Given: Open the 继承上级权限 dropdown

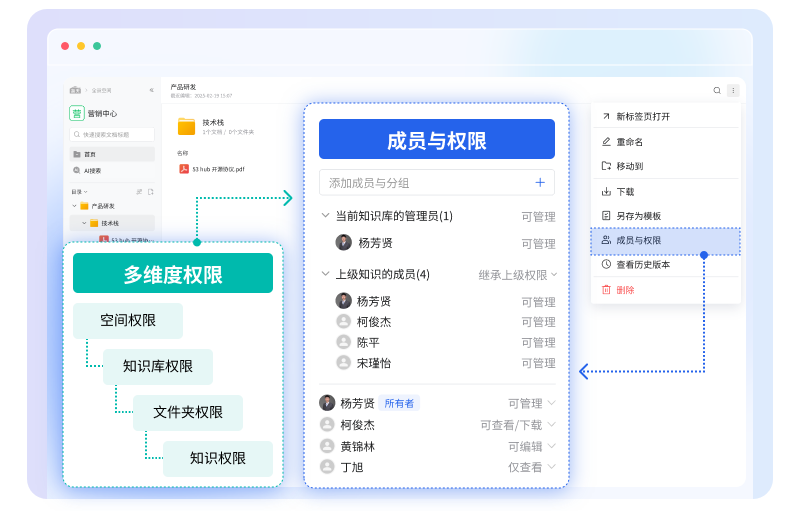Looking at the screenshot, I should [x=518, y=275].
